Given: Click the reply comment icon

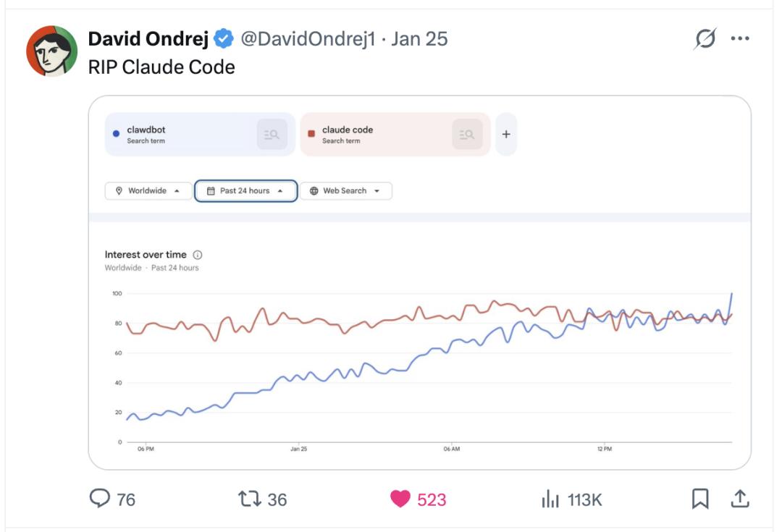Looking at the screenshot, I should (x=99, y=499).
